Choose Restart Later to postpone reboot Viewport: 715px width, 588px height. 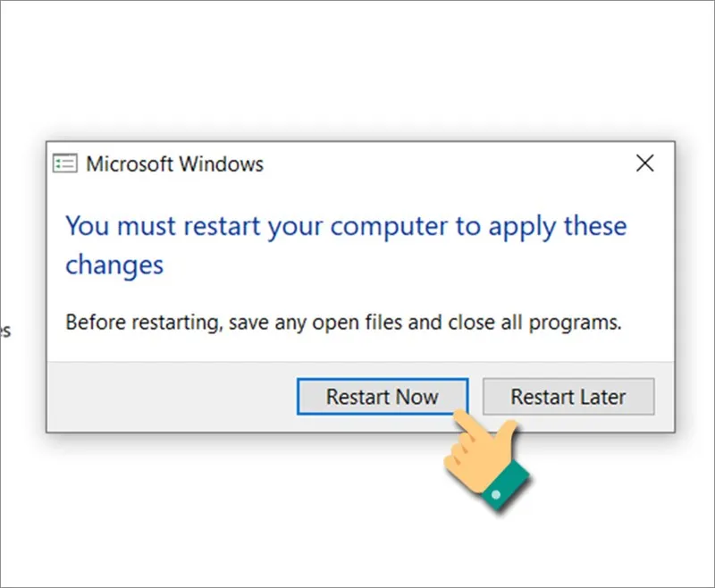coord(568,397)
